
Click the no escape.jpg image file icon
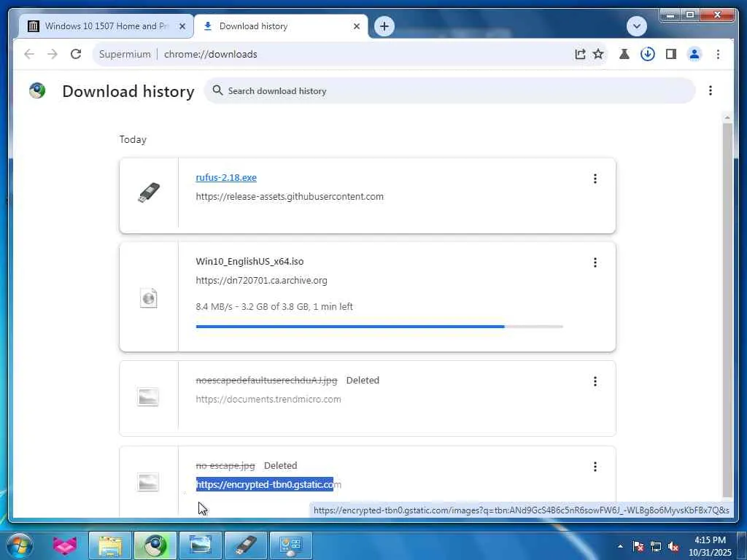[x=148, y=482]
